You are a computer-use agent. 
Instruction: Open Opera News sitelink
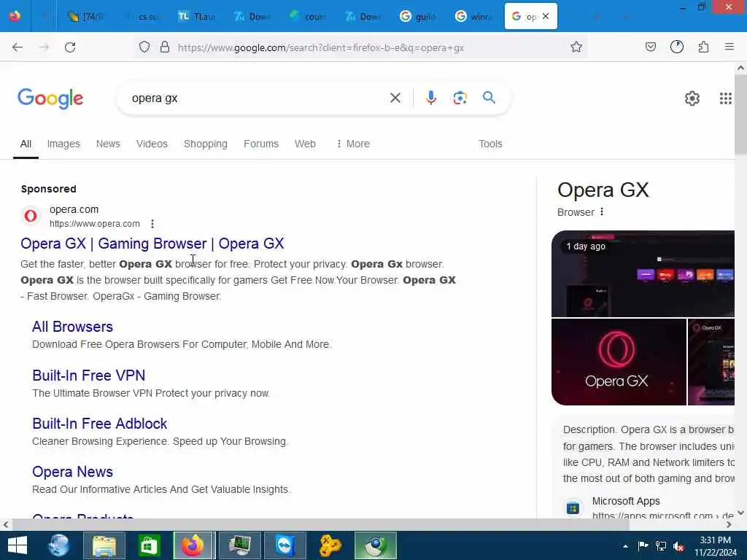coord(72,472)
